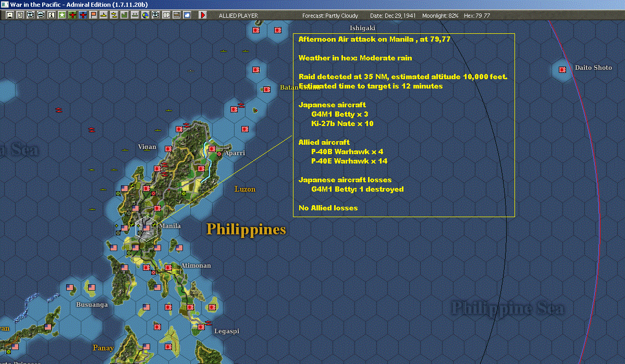Click 'Raid detected at 35 NM' line
The height and width of the screenshot is (364, 625).
click(403, 77)
